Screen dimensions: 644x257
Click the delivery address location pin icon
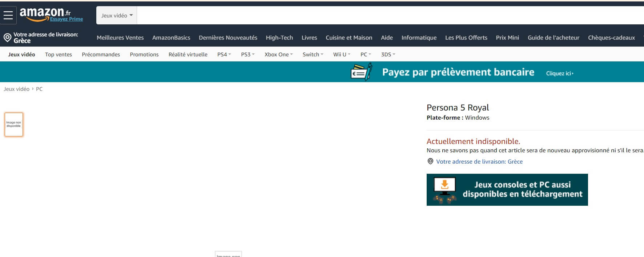7,37
